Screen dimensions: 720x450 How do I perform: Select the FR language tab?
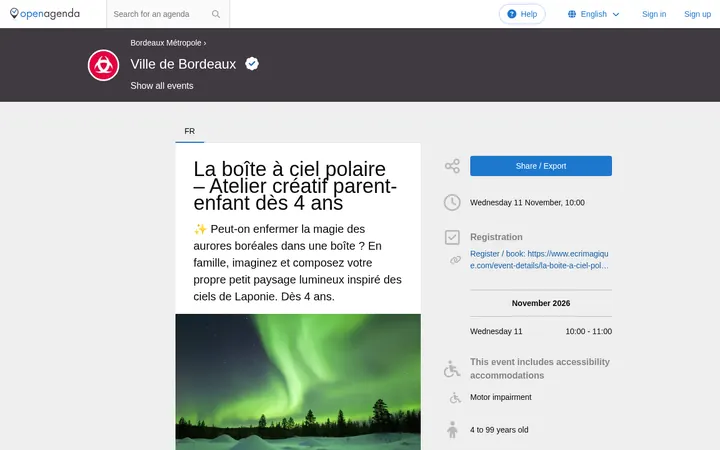pyautogui.click(x=190, y=131)
